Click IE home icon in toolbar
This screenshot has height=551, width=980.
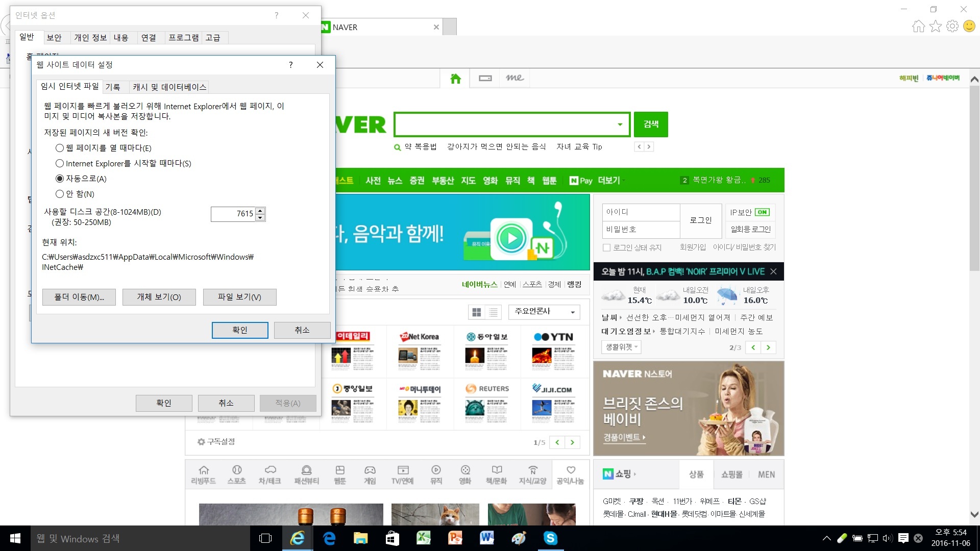[918, 26]
